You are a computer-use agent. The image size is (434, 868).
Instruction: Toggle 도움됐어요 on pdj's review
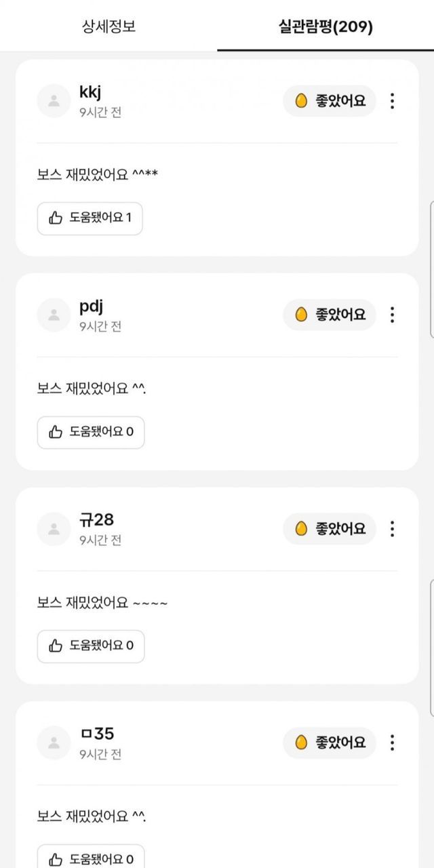(91, 432)
